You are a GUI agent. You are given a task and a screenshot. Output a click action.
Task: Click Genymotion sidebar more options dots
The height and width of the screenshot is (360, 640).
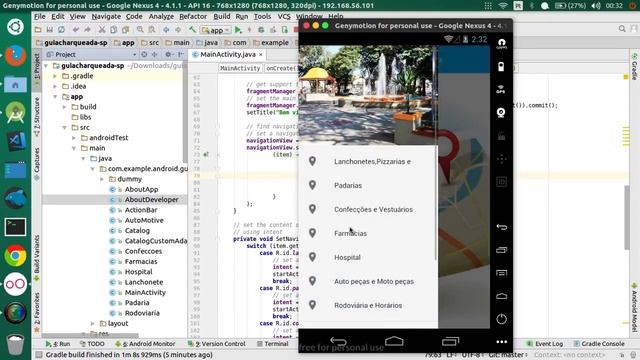click(x=502, y=342)
